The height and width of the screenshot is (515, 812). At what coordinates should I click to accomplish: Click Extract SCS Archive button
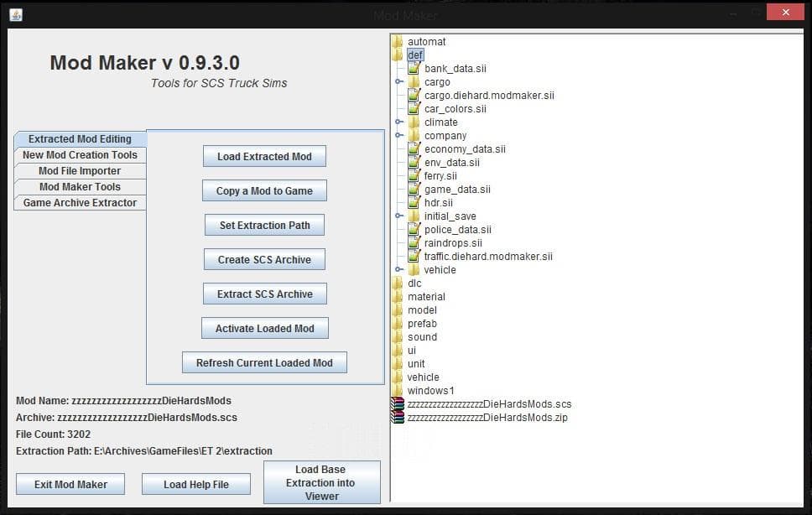264,294
